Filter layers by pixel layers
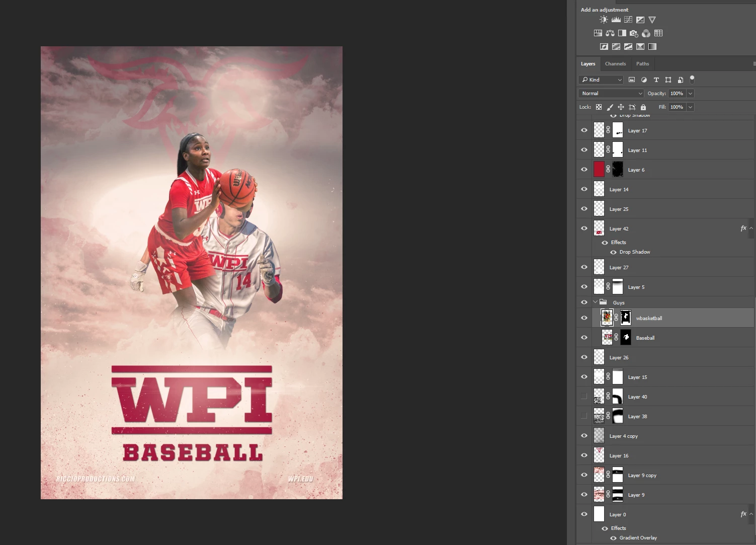The width and height of the screenshot is (756, 545). coord(632,80)
